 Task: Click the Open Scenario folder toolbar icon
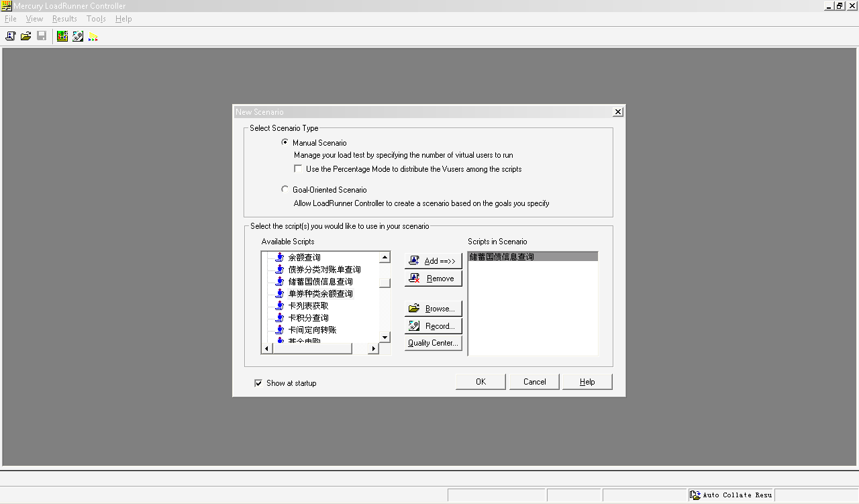tap(26, 36)
